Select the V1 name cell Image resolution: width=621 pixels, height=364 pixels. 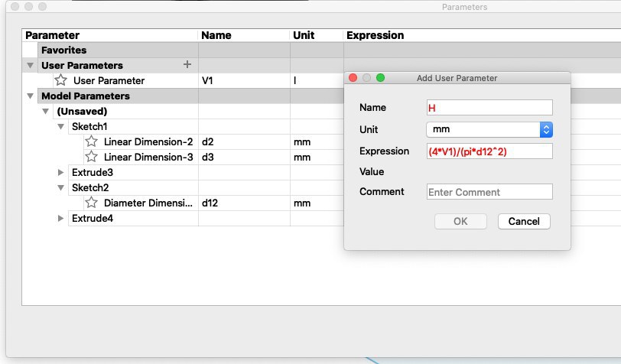tap(244, 80)
